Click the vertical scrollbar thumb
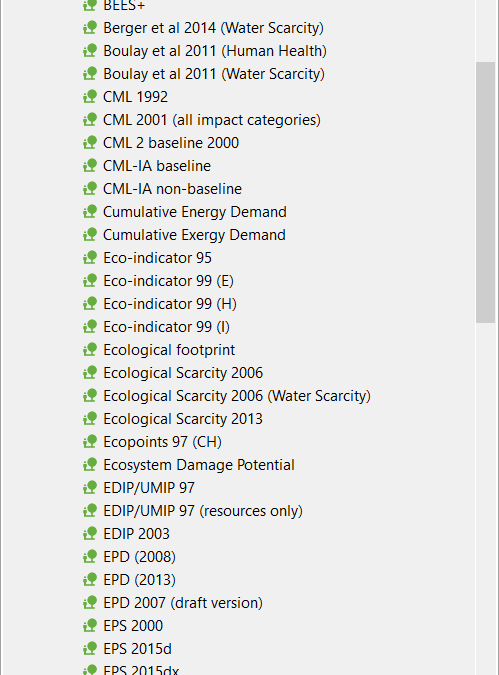Viewport: 499px width, 675px height. point(485,192)
